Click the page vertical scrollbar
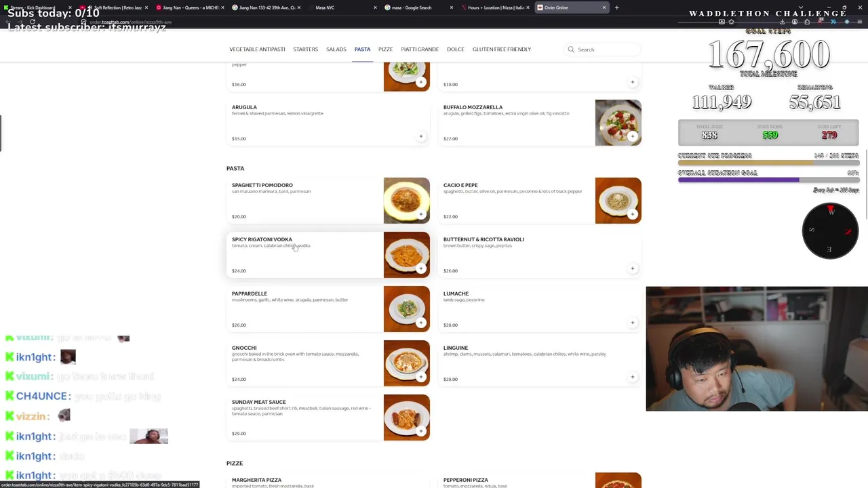Screen dimensions: 868x488 pyautogui.click(x=865, y=183)
